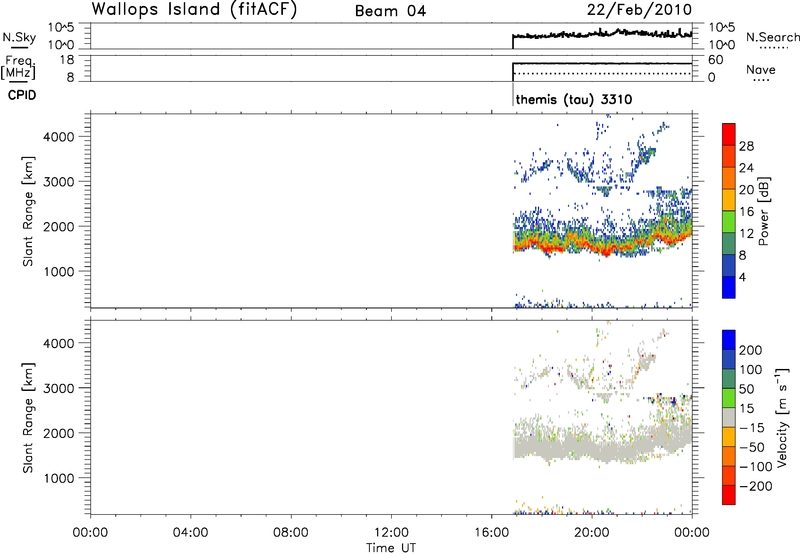This screenshot has height=554, width=800.
Task: Click the 'Time UT' axis title
Action: (391, 547)
